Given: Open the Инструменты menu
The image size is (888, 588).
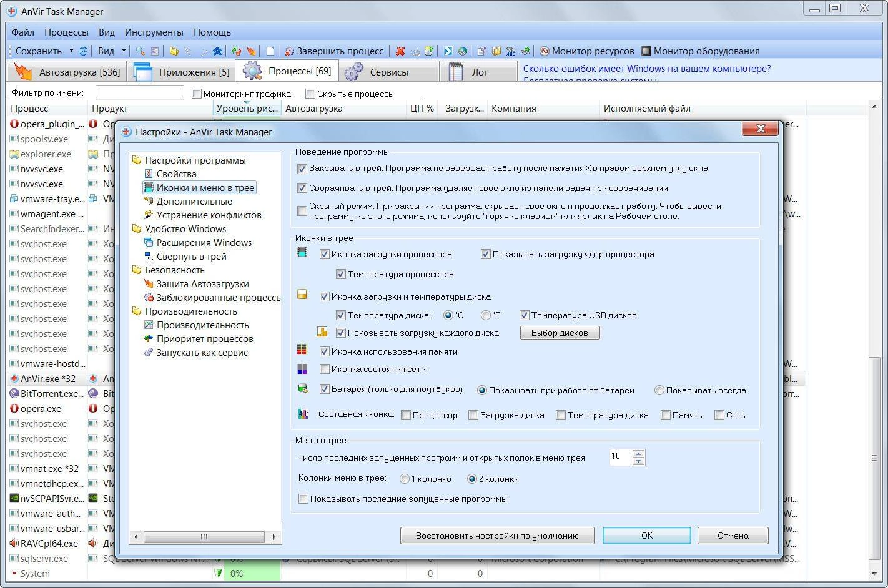Looking at the screenshot, I should click(x=154, y=32).
